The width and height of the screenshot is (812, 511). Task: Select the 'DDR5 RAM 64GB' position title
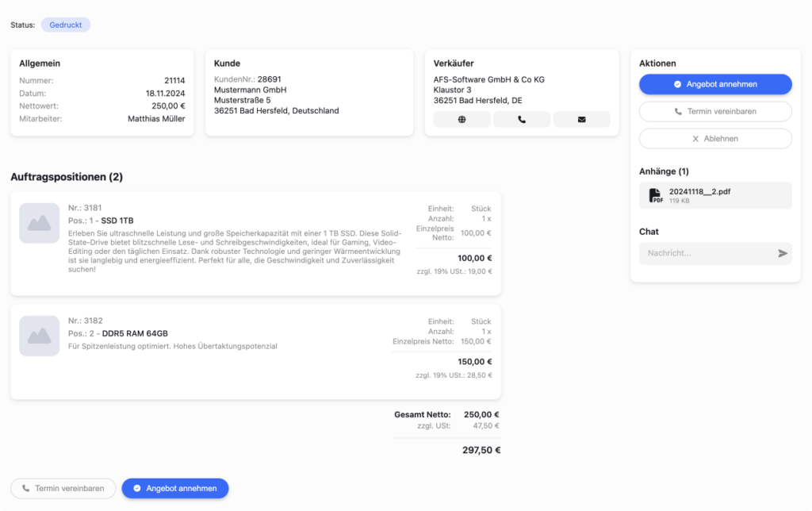135,333
